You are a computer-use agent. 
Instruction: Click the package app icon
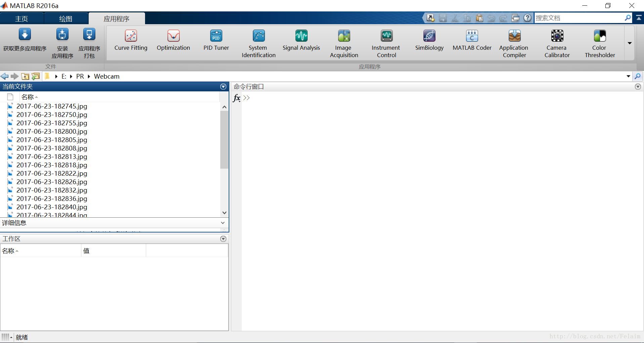[x=89, y=35]
